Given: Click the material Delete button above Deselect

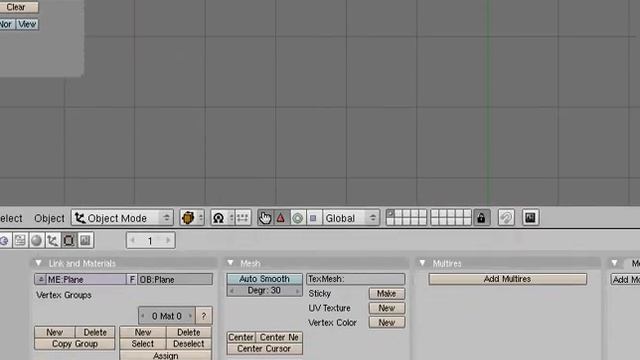Looking at the screenshot, I should coord(189,332).
